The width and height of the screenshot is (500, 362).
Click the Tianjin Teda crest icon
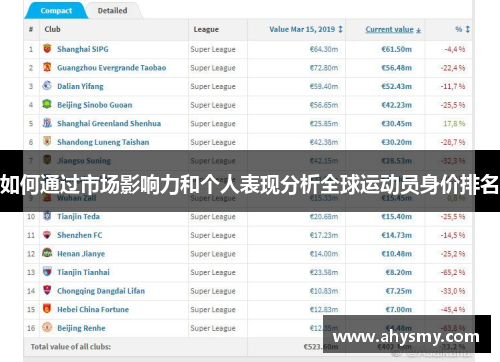47,216
